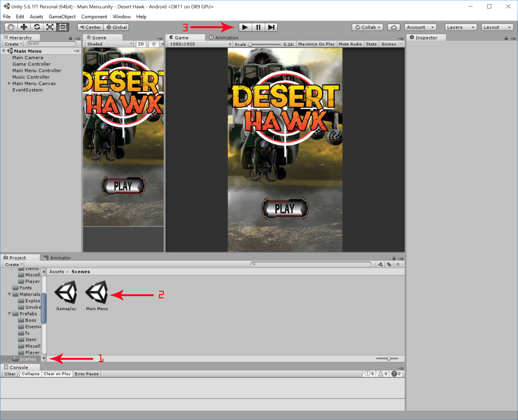This screenshot has width=518, height=420.
Task: Click search by label tag icon
Action: pyautogui.click(x=389, y=264)
